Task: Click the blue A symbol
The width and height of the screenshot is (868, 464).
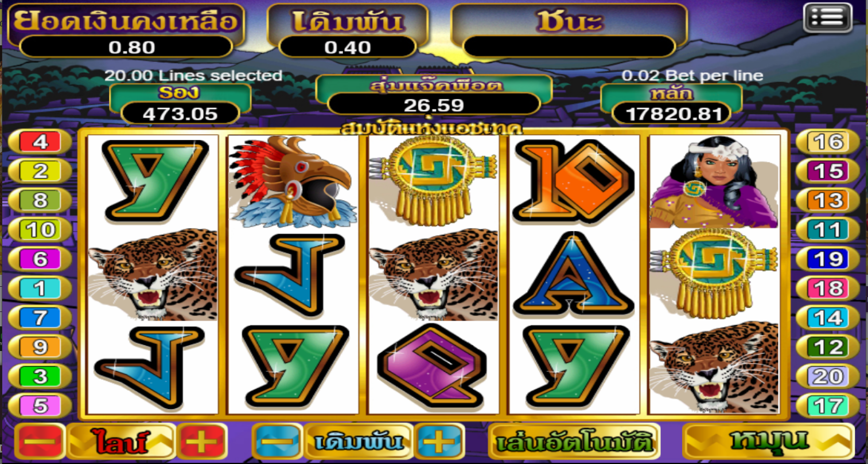Action: click(x=574, y=274)
